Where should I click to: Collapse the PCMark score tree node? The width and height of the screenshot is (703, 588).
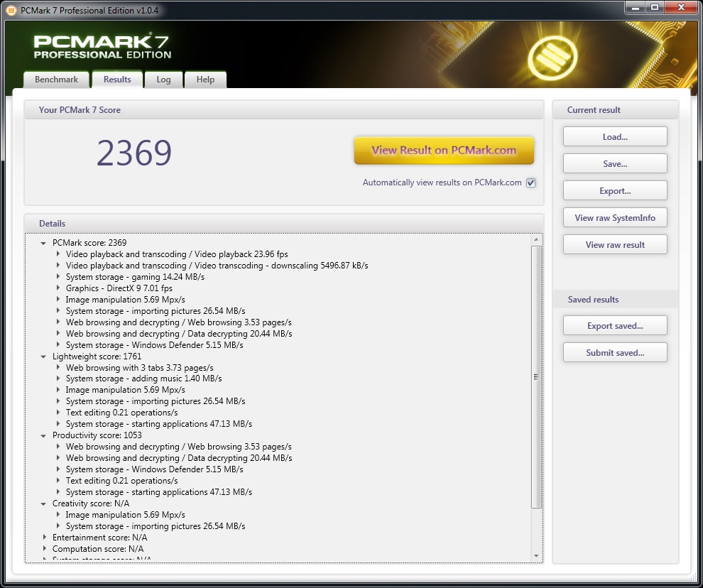click(43, 243)
